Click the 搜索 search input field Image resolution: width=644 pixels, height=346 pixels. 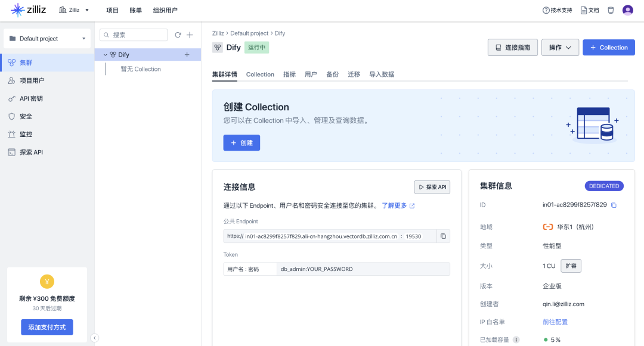pos(133,35)
